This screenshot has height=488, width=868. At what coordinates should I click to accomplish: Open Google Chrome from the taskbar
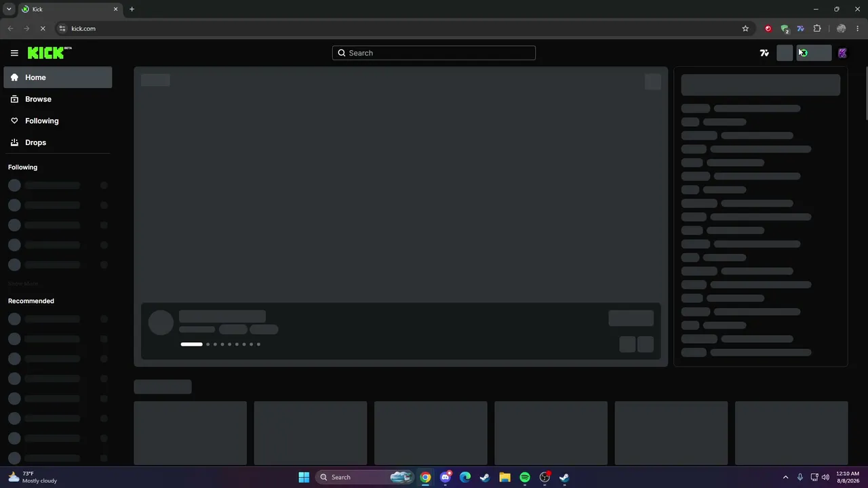pyautogui.click(x=425, y=477)
